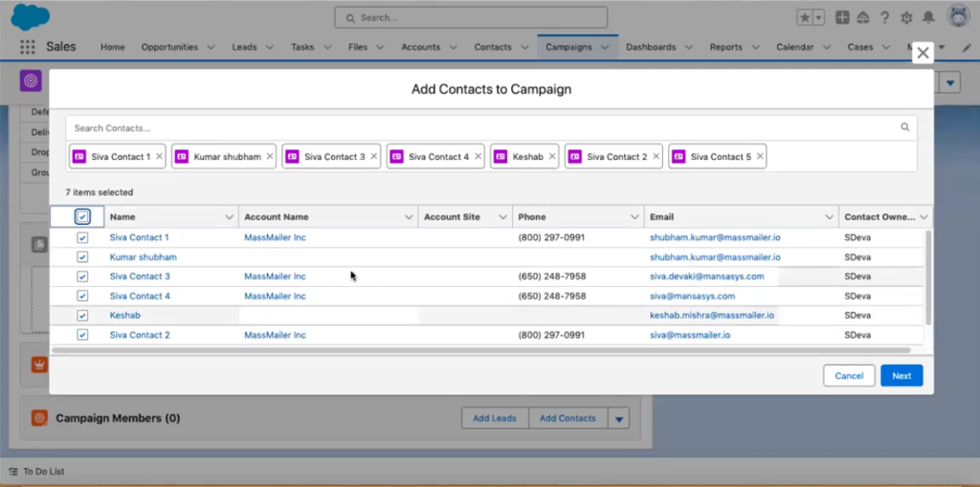Image resolution: width=980 pixels, height=487 pixels.
Task: Focus the Search Contacts input field
Action: point(491,127)
